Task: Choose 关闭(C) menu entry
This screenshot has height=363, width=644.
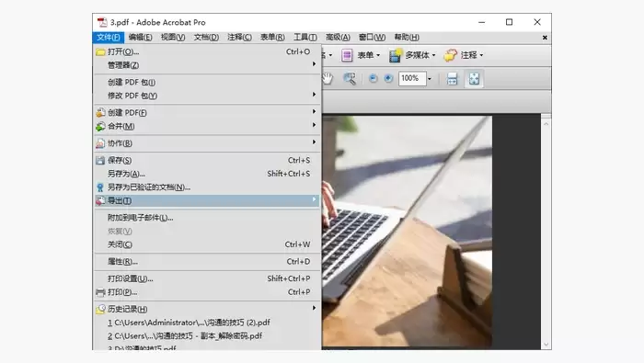Action: 207,244
